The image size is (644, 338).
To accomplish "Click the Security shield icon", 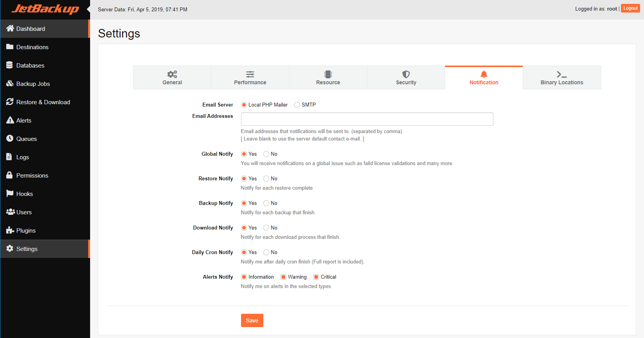I will pos(406,74).
